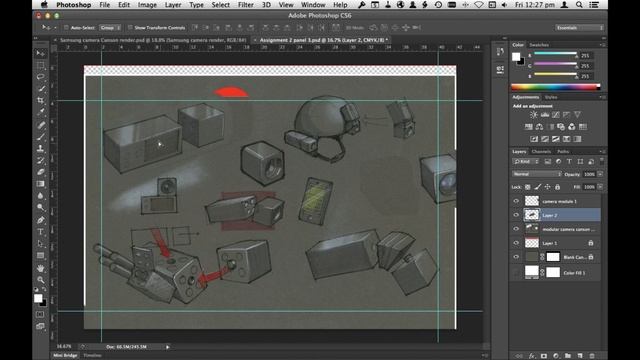Open the Opacity slider dropdown arrow
Screen dimensions: 640x360
(600, 174)
